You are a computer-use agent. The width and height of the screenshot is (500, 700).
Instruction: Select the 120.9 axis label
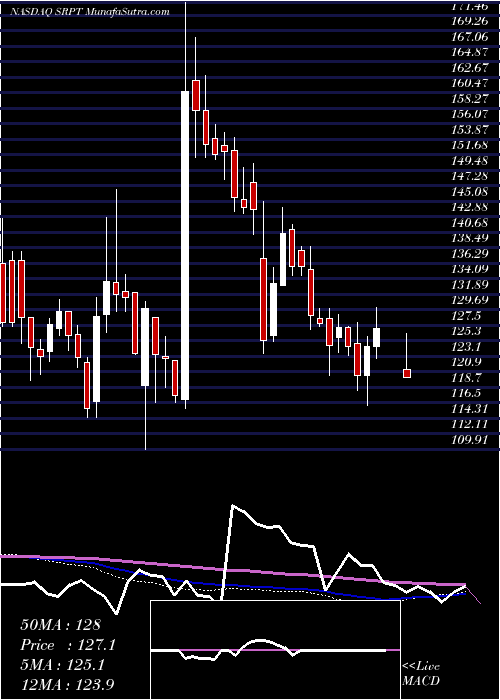click(x=468, y=362)
